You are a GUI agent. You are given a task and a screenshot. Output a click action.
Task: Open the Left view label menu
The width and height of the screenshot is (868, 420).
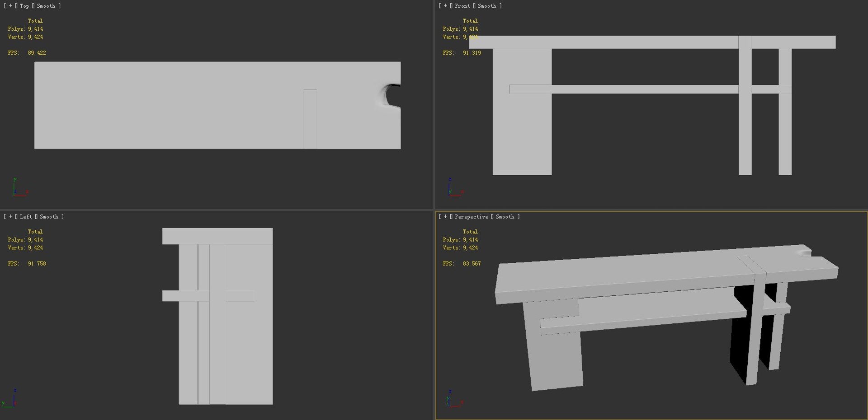(26, 217)
